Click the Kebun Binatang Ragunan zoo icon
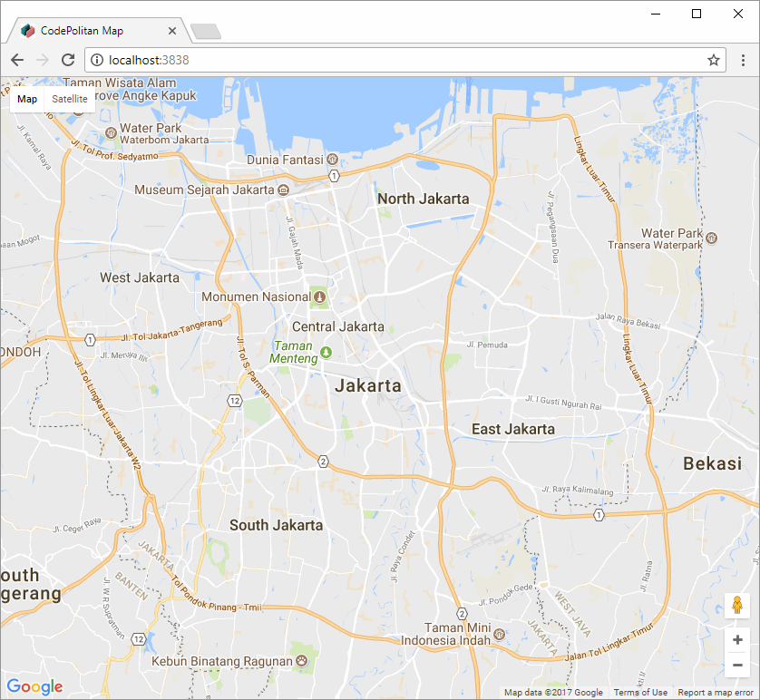The width and height of the screenshot is (760, 700). point(301,661)
